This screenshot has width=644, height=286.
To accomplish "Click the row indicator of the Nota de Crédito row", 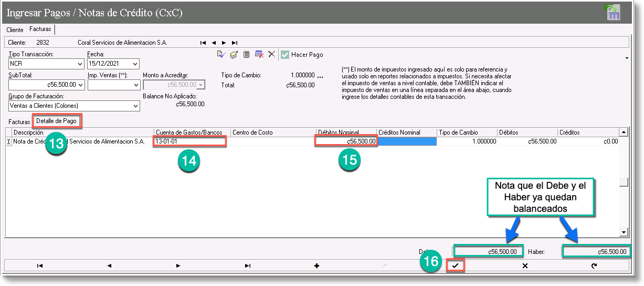I will 8,141.
